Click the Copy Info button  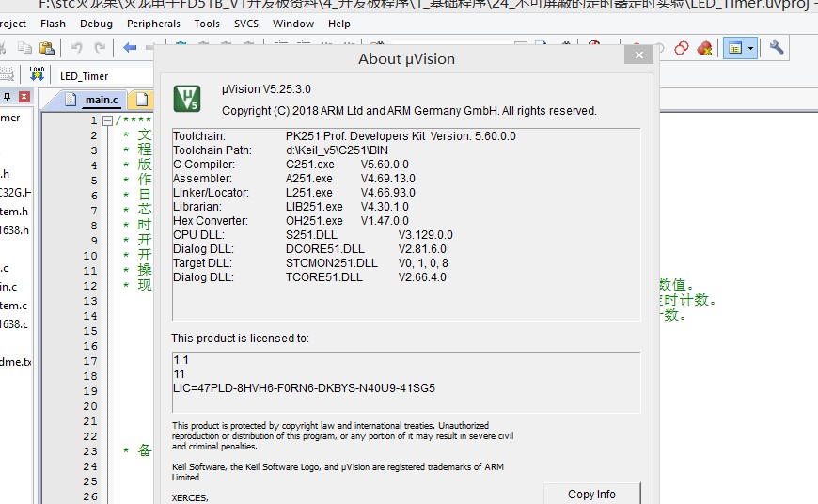[x=591, y=494]
